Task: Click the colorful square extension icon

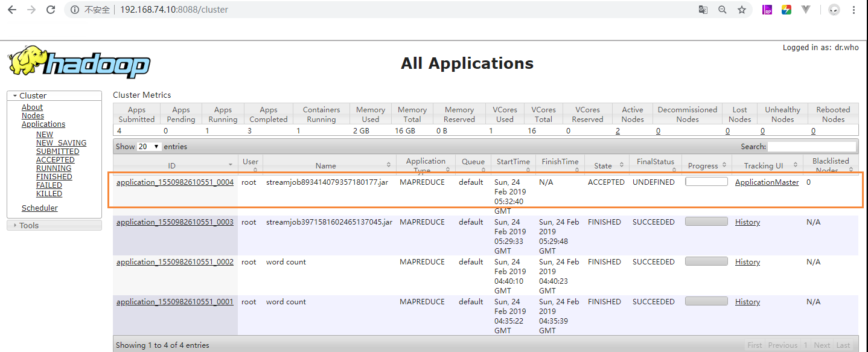Action: pos(787,10)
